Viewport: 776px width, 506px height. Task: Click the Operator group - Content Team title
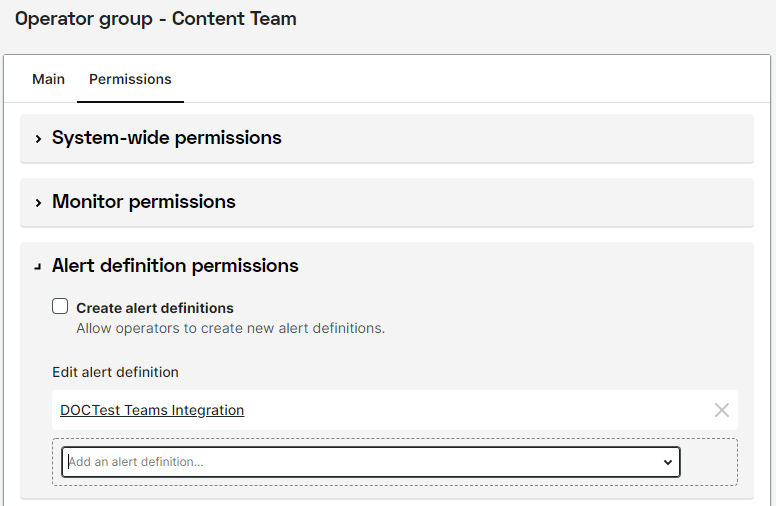[x=155, y=19]
